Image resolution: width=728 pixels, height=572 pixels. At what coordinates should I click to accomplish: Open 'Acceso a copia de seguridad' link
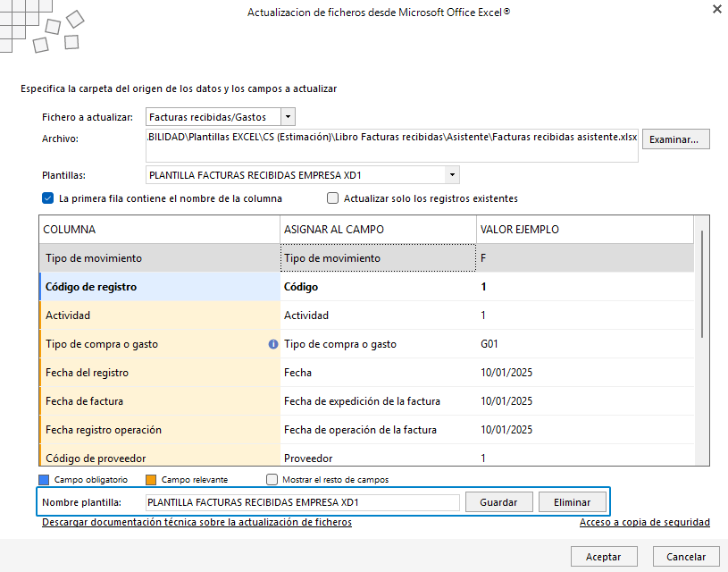pyautogui.click(x=644, y=522)
